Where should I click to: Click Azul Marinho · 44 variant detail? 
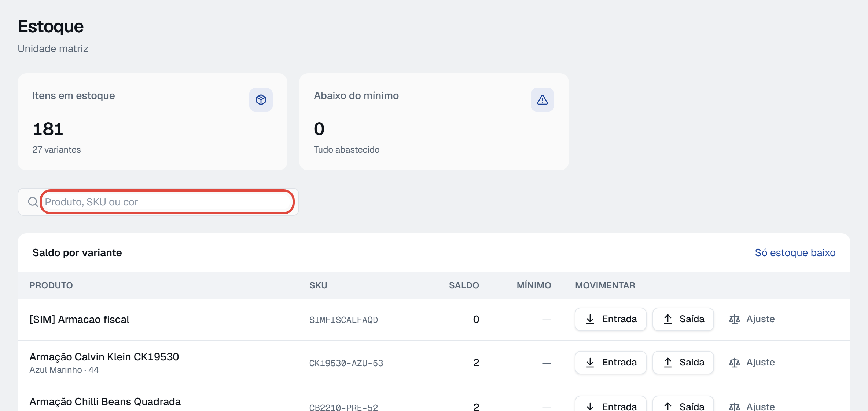click(x=64, y=370)
